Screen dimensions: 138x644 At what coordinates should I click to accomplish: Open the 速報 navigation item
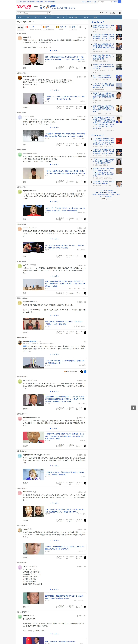pyautogui.click(x=28, y=17)
